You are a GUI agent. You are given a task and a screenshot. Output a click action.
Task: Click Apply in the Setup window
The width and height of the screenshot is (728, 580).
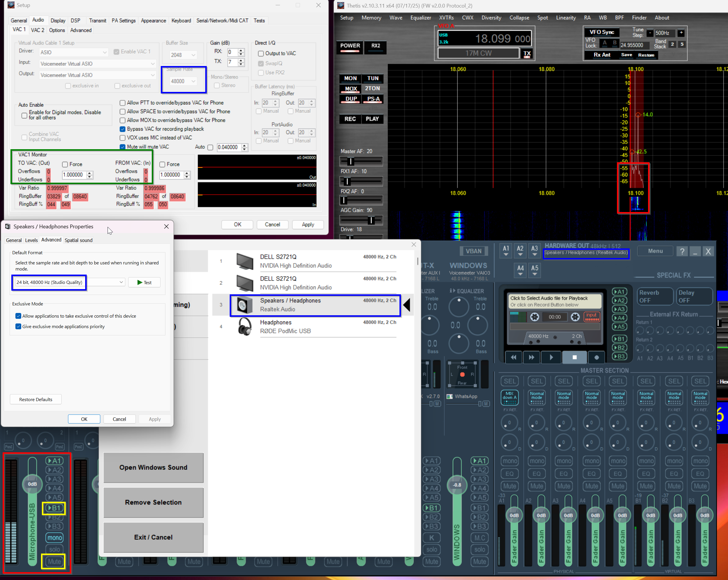[x=308, y=225]
